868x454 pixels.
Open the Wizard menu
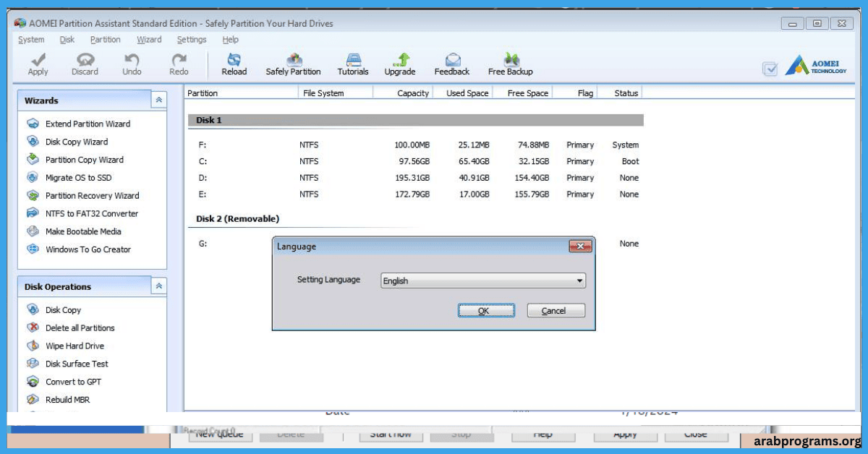[149, 40]
